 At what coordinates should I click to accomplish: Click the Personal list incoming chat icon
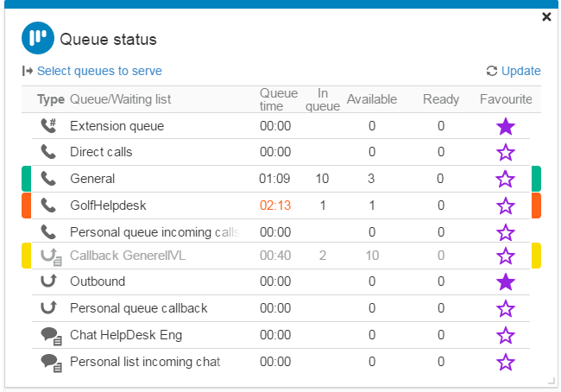[x=50, y=362]
